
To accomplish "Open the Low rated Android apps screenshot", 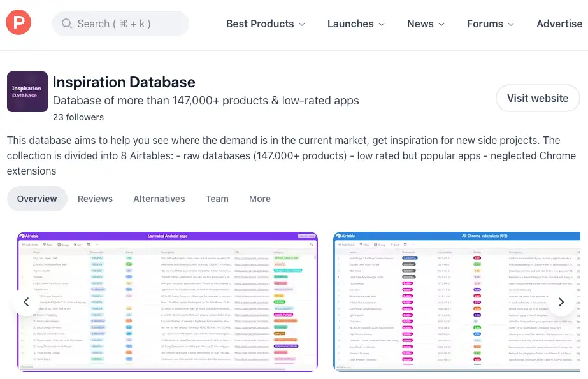I will (168, 302).
